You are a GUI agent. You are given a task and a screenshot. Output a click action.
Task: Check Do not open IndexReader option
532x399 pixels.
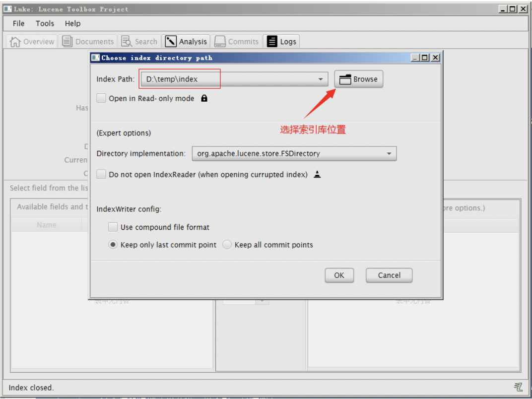pyautogui.click(x=101, y=174)
